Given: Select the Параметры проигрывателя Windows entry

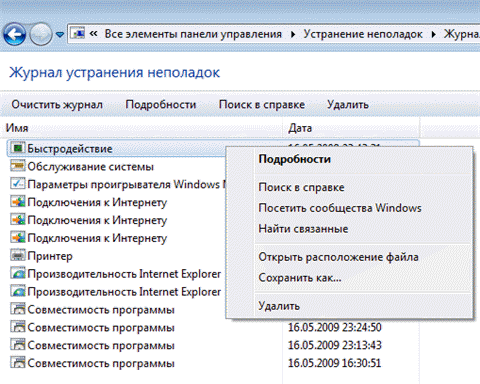Looking at the screenshot, I should [127, 184].
